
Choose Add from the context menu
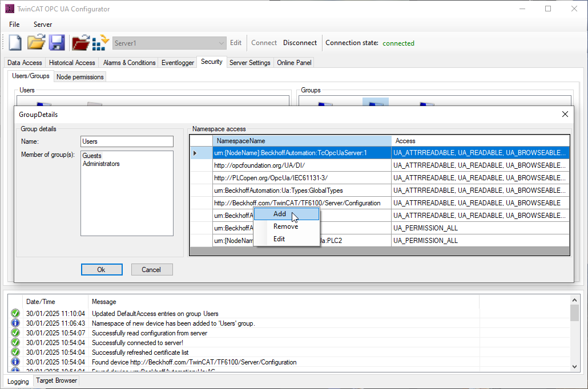(x=280, y=214)
